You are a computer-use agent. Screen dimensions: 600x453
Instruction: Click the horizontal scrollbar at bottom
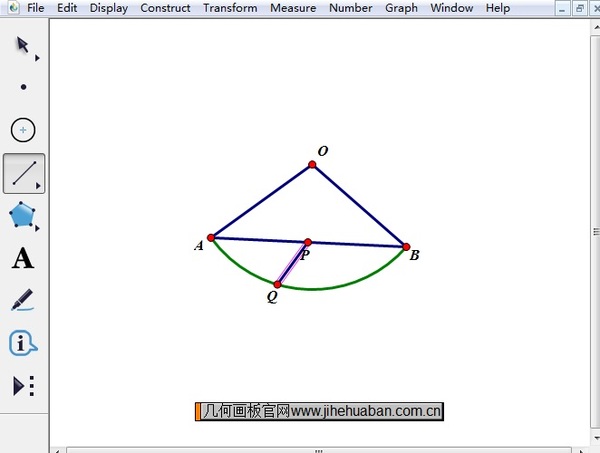pyautogui.click(x=320, y=449)
